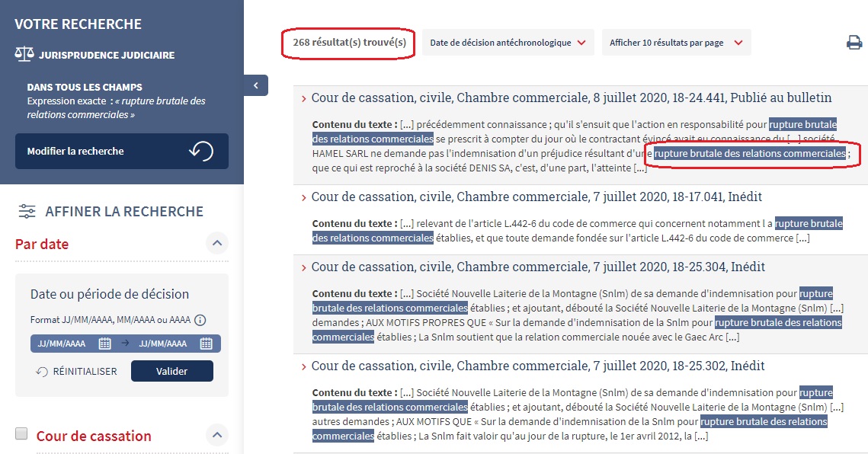Open the Afficher 10 résultats par page dropdown
This screenshot has height=454, width=868.
676,43
